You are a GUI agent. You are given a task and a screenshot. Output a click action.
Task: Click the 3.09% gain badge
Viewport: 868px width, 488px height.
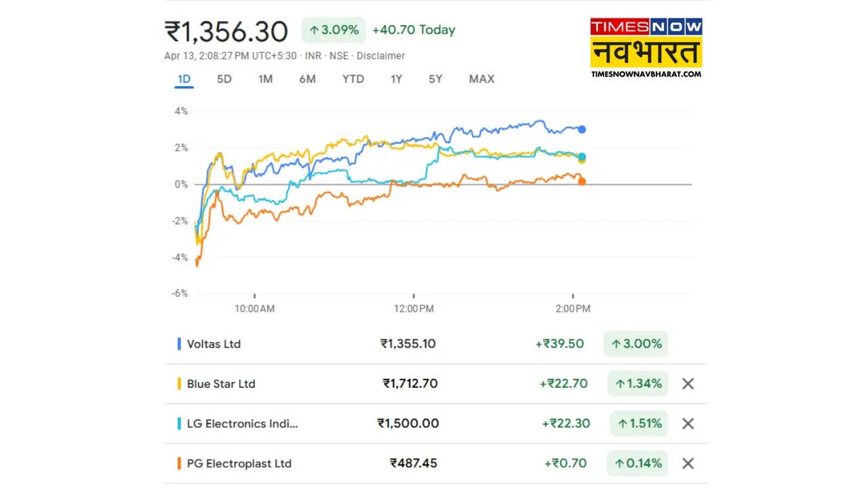[334, 30]
